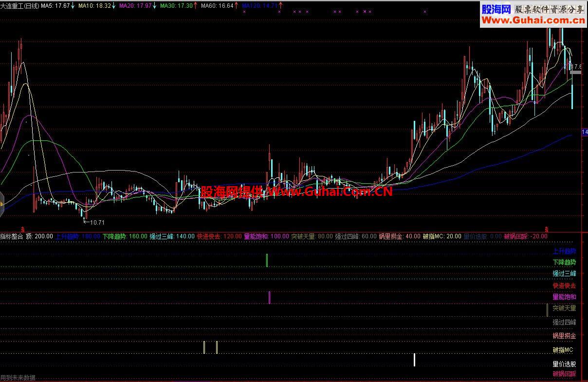This screenshot has width=588, height=382.
Task: Select the red 快进快去 right-side label
Action: 564,286
